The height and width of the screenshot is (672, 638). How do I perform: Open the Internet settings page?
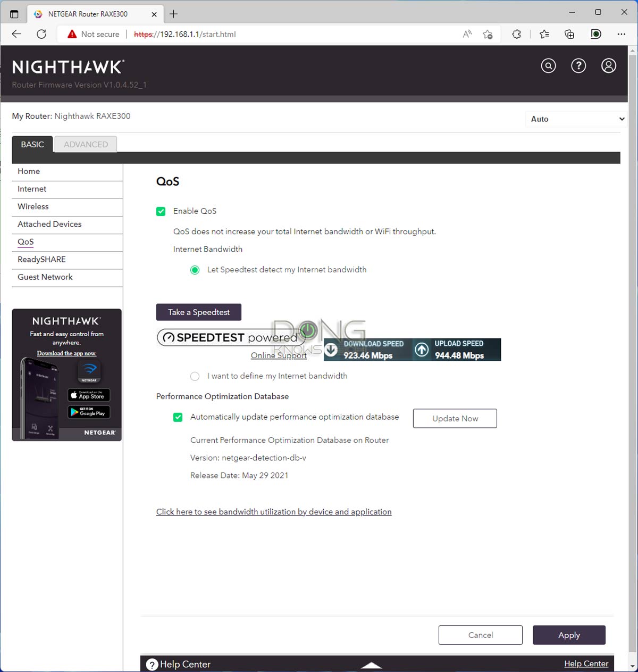67,189
